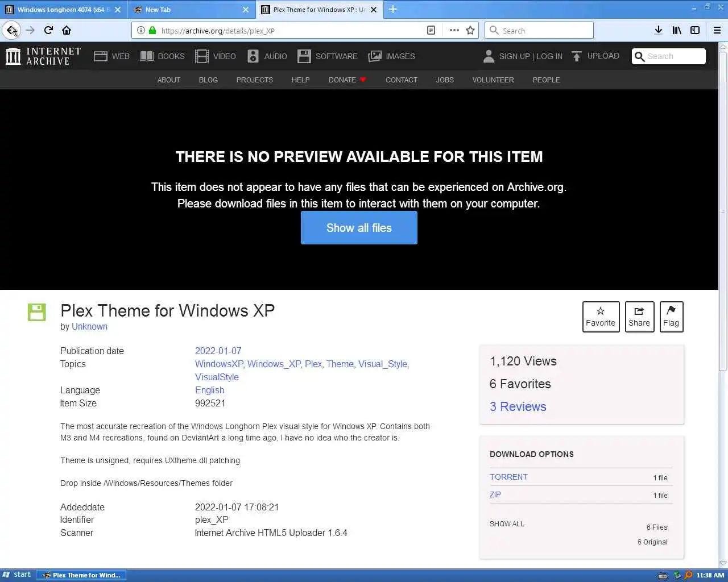Image resolution: width=728 pixels, height=582 pixels.
Task: Open the Web section icon
Action: [x=101, y=56]
